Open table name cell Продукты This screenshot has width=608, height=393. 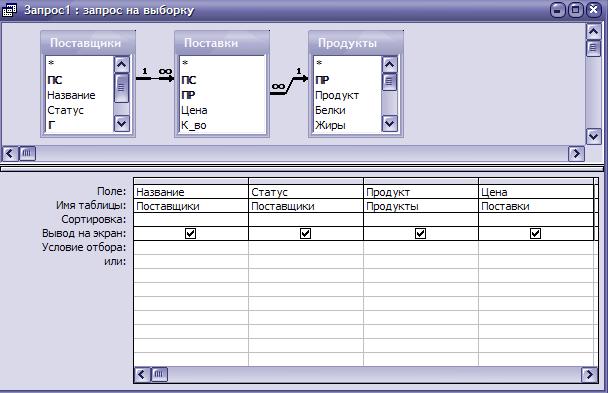pyautogui.click(x=421, y=206)
